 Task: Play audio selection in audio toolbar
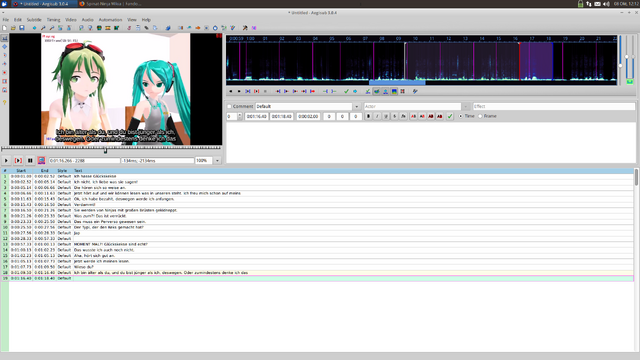pos(248,91)
